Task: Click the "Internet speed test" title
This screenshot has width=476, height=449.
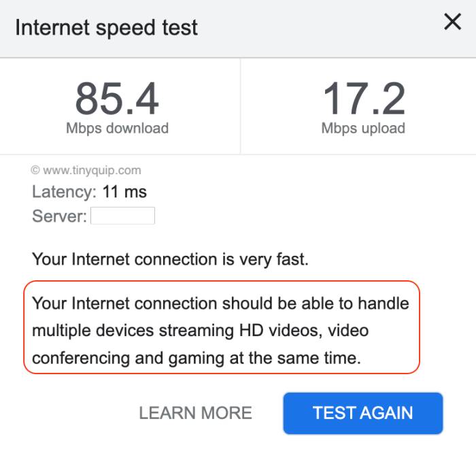Action: (107, 28)
